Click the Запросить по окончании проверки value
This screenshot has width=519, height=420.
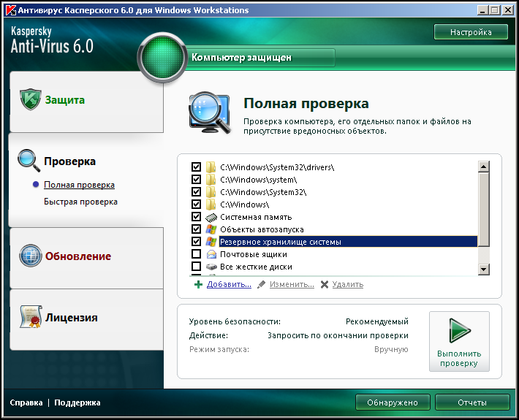point(338,335)
